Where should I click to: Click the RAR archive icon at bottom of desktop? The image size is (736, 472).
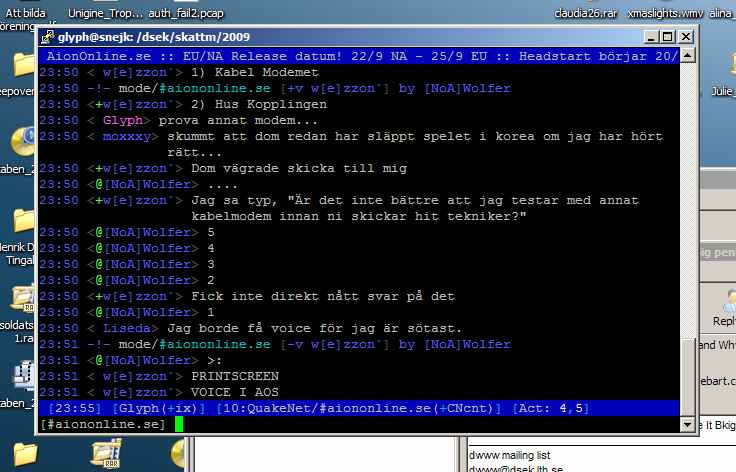[106, 453]
